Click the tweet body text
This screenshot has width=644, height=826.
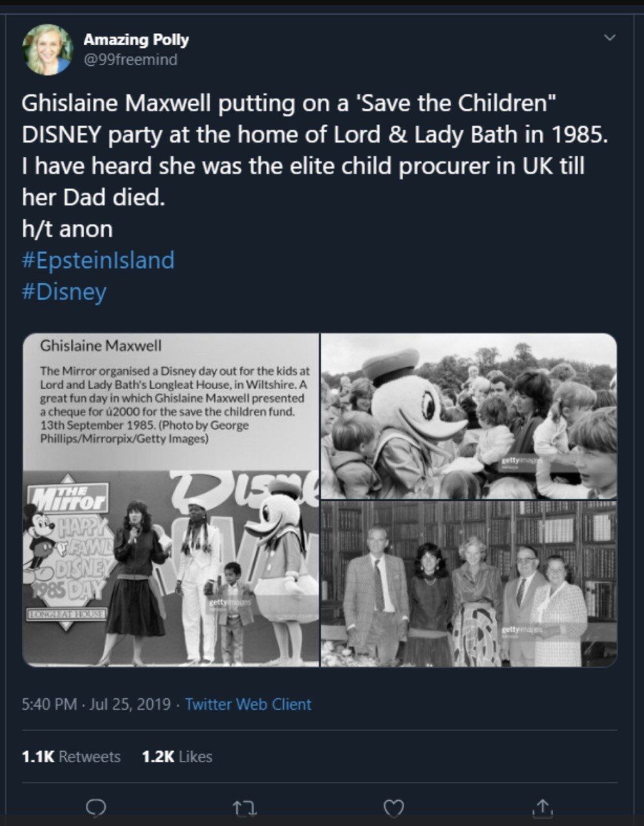click(x=316, y=150)
